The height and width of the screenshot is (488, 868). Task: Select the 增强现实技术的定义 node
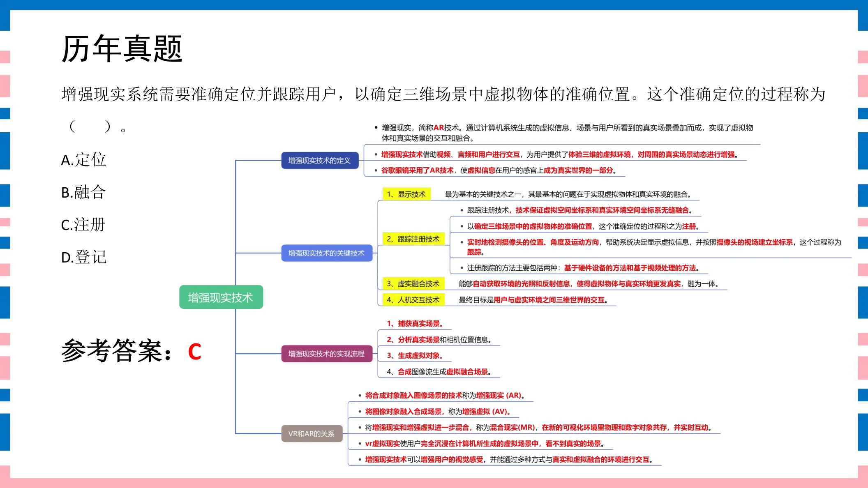[x=320, y=160]
